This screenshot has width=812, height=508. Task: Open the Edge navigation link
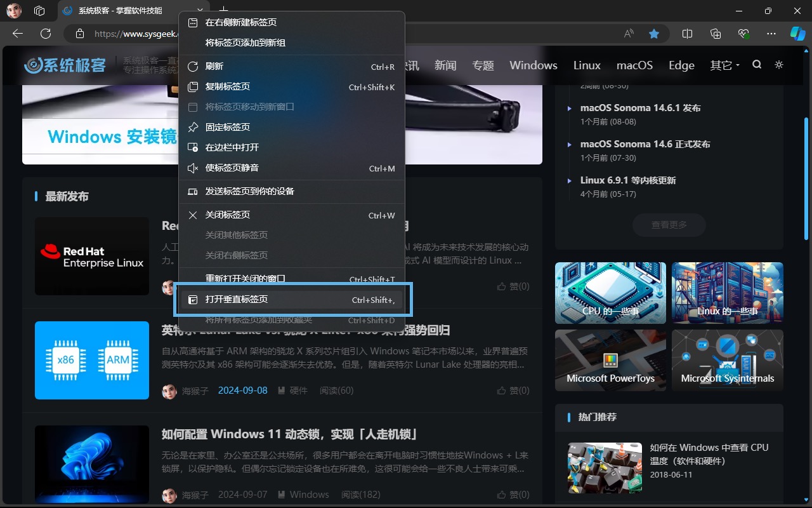[681, 65]
